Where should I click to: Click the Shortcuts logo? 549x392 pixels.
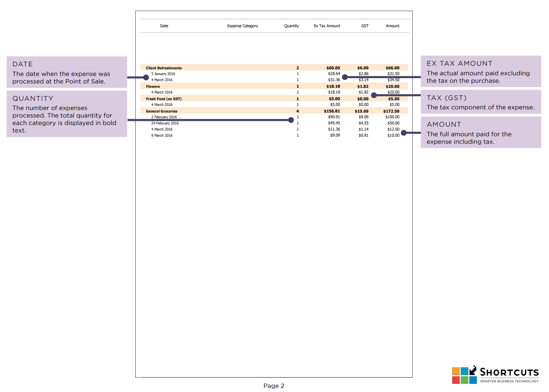tap(496, 375)
